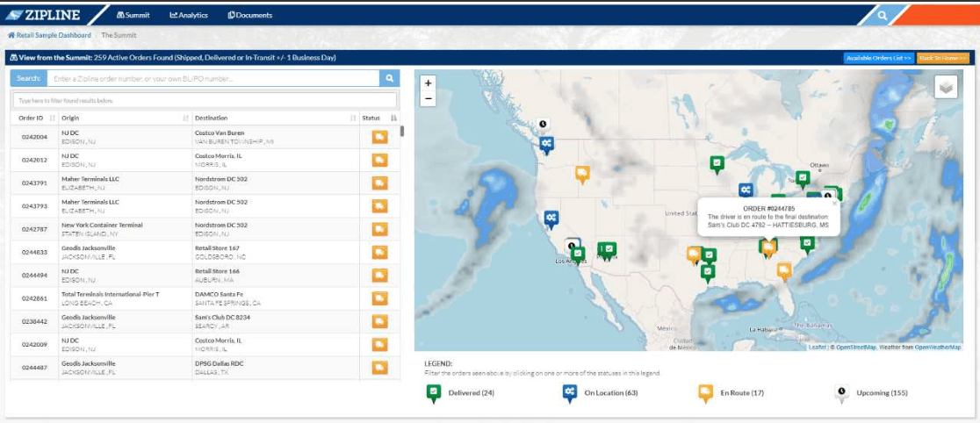Toggle En Route (17) legend filter
Screen dimensions: 980x423
tap(731, 393)
